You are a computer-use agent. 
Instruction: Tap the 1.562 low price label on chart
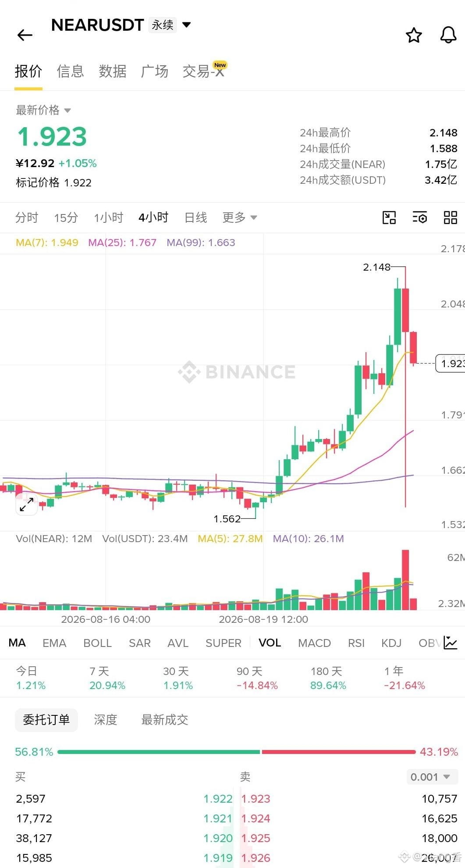227,518
